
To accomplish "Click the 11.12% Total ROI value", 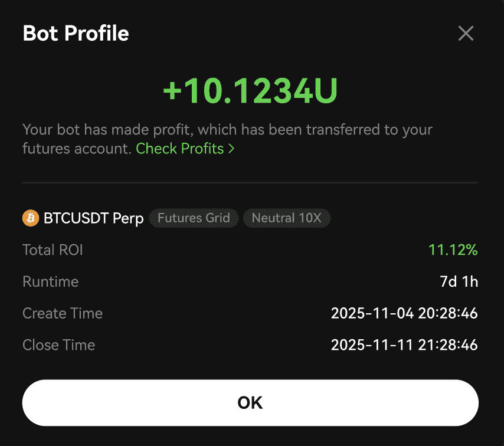I will tap(453, 250).
